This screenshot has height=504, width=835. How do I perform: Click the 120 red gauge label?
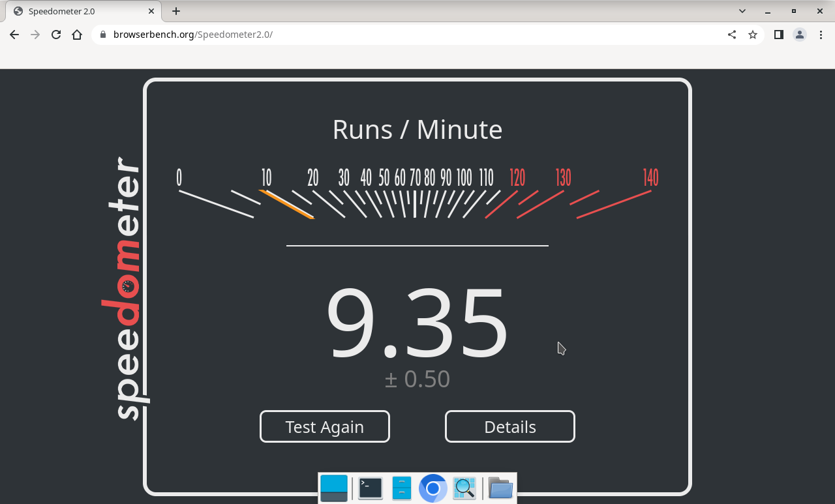click(517, 177)
